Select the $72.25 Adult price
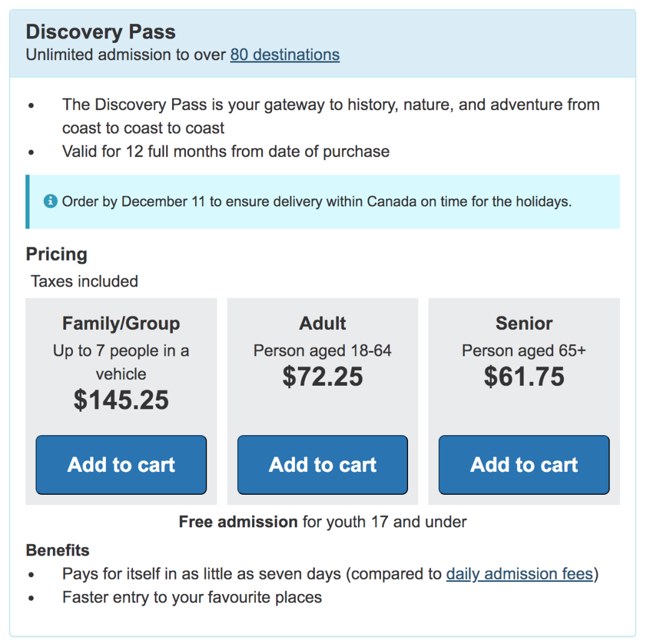The height and width of the screenshot is (644, 650). 323,377
